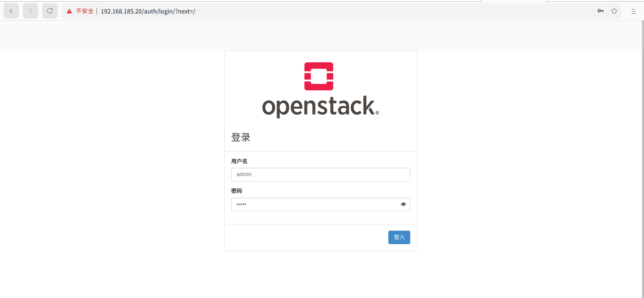Click the red not-secure warning triangle
The width and height of the screenshot is (644, 298).
69,11
